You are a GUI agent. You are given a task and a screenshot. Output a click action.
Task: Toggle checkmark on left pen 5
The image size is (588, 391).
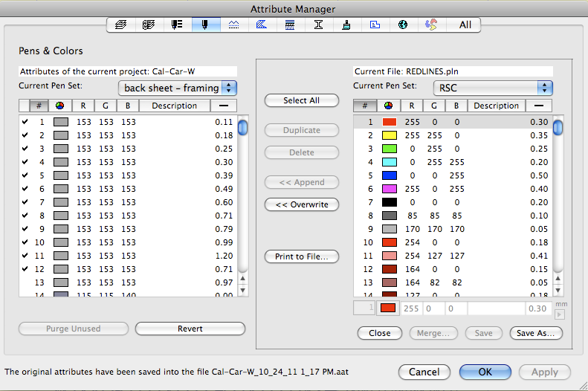[x=25, y=175]
